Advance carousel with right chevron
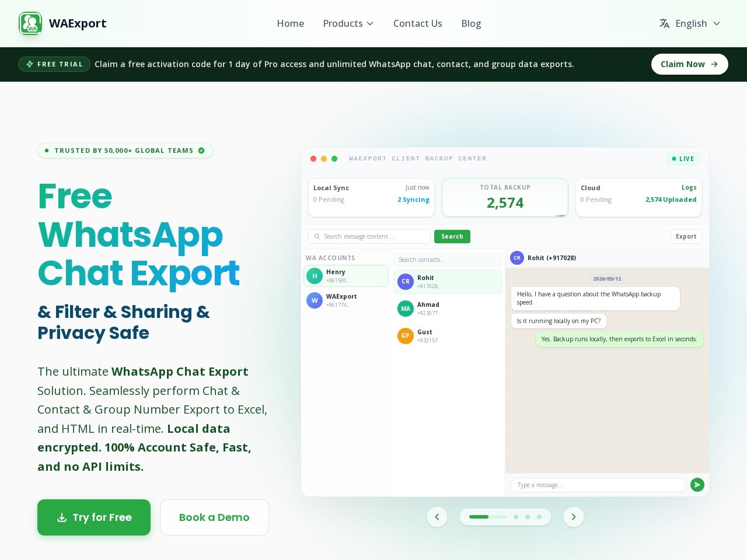Screen dimensions: 747x560 click(574, 517)
